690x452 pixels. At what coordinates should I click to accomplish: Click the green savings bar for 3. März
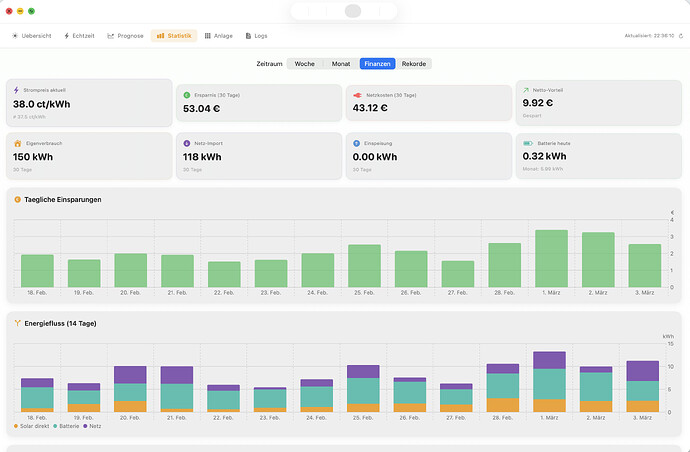tap(645, 266)
